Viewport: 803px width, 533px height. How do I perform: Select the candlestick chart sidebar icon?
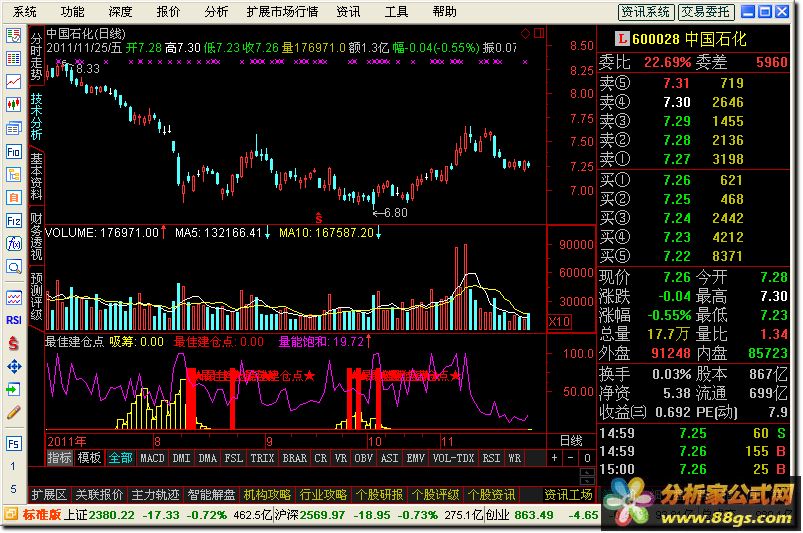(x=13, y=104)
